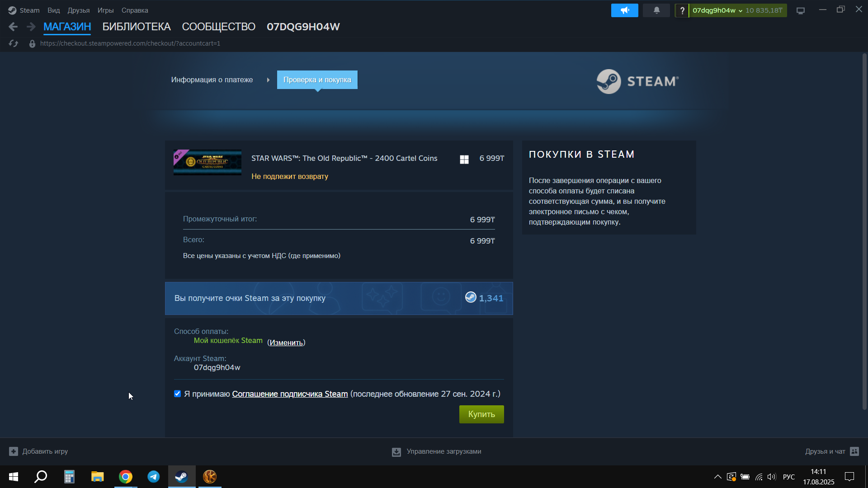Go back with the left navigation arrow
This screenshot has height=488, width=868.
(x=13, y=27)
